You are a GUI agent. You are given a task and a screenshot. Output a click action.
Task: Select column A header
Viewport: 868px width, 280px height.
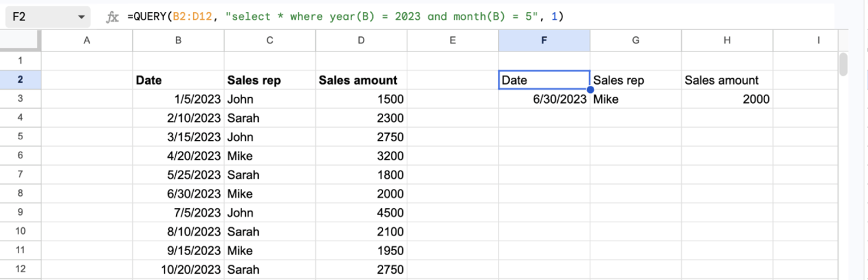[x=87, y=40]
